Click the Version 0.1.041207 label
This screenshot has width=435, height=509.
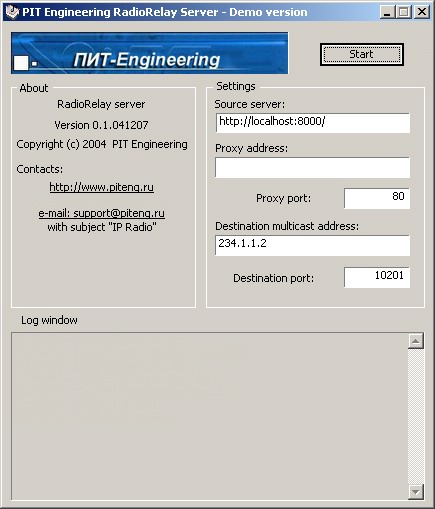[x=101, y=125]
